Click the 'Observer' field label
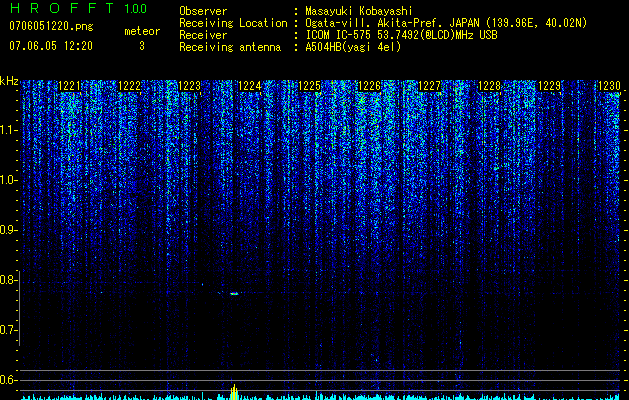The image size is (629, 400). pos(203,11)
